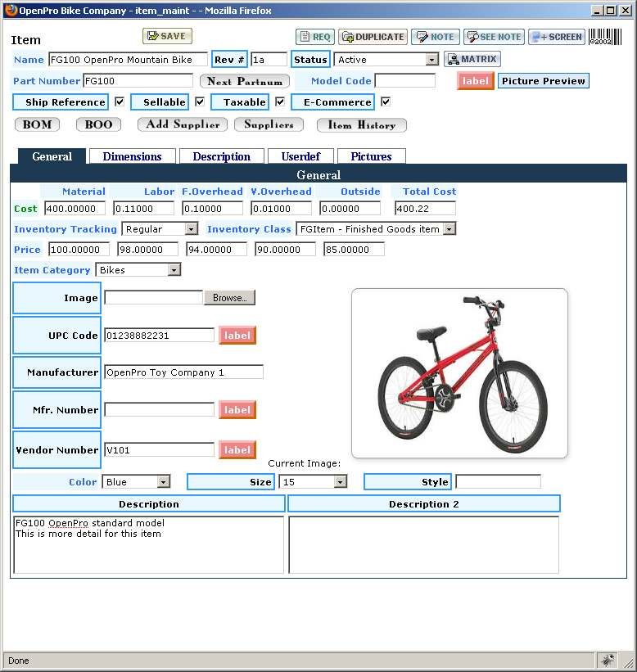The image size is (637, 672).
Task: Open the Inventory Class dropdown
Action: point(449,229)
